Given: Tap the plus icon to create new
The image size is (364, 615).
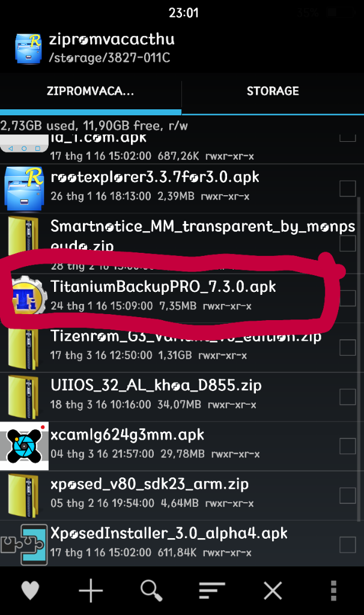Looking at the screenshot, I should (91, 590).
